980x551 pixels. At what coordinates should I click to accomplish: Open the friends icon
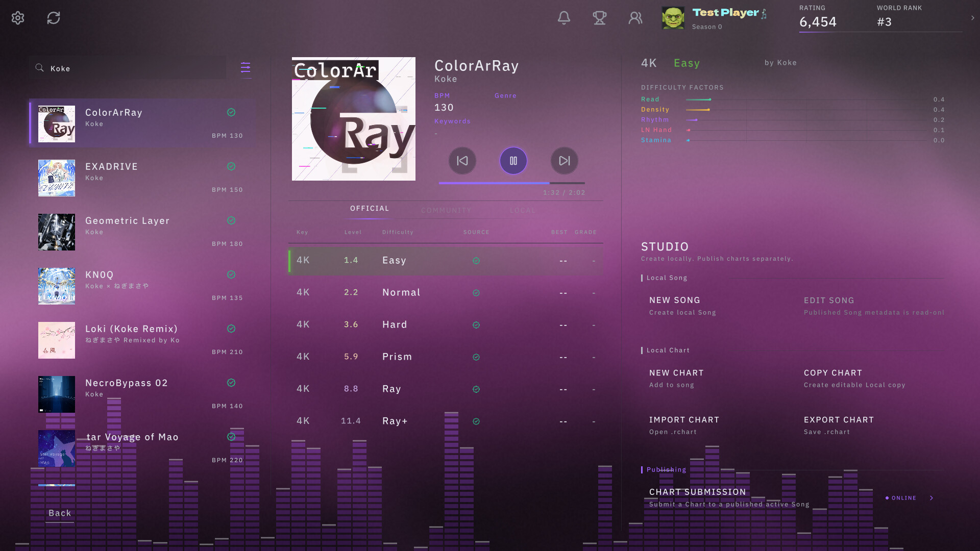pos(635,18)
